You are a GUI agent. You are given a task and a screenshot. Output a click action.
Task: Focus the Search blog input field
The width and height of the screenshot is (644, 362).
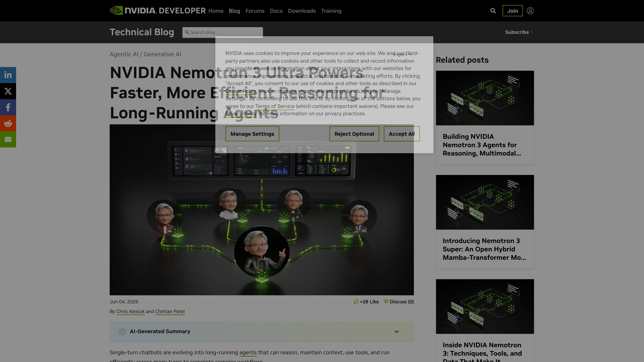point(223,32)
